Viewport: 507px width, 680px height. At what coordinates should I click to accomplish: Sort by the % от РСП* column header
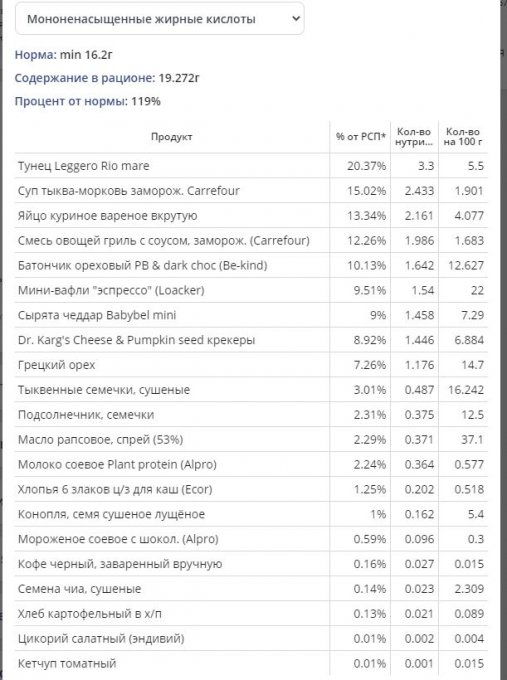(360, 137)
